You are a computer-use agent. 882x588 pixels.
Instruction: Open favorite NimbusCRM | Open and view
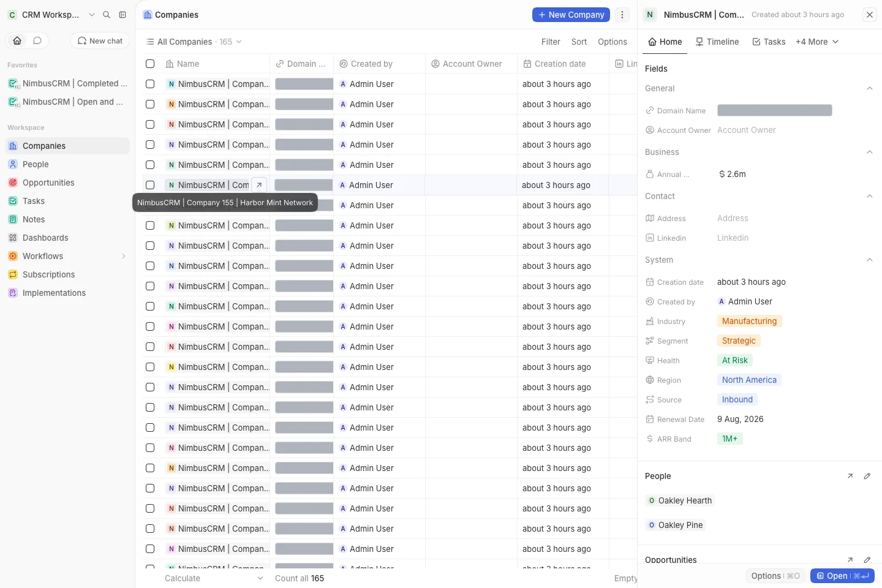(x=67, y=102)
